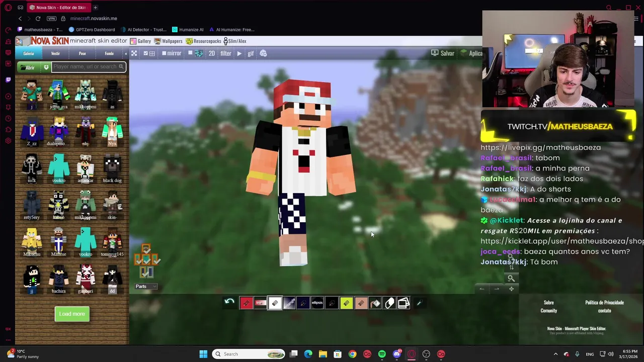Open the Pose tab
644x362 pixels.
pos(82,53)
